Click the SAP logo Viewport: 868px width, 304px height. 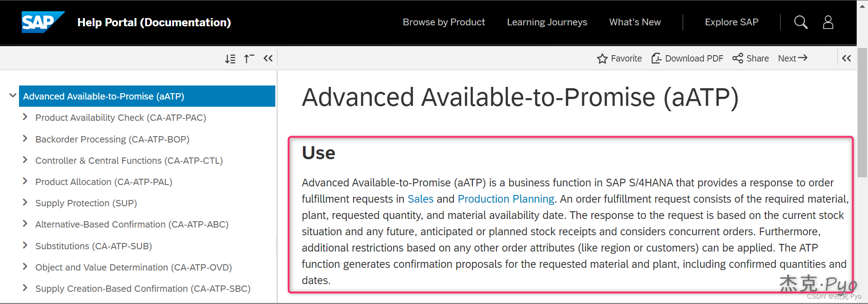coord(42,22)
